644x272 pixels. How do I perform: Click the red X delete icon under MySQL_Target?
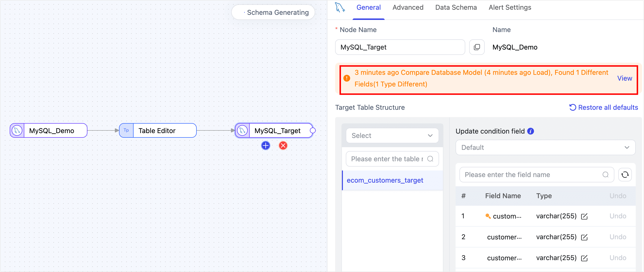[x=283, y=145]
